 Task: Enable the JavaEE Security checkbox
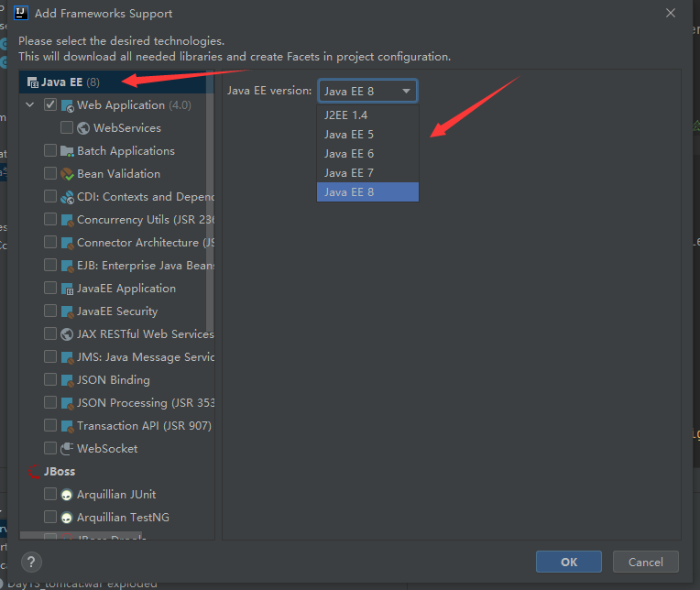50,311
